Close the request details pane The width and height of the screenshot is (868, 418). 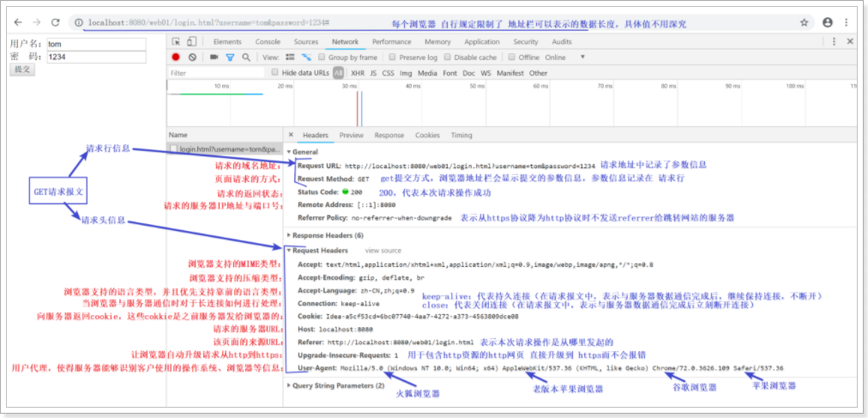pos(291,135)
